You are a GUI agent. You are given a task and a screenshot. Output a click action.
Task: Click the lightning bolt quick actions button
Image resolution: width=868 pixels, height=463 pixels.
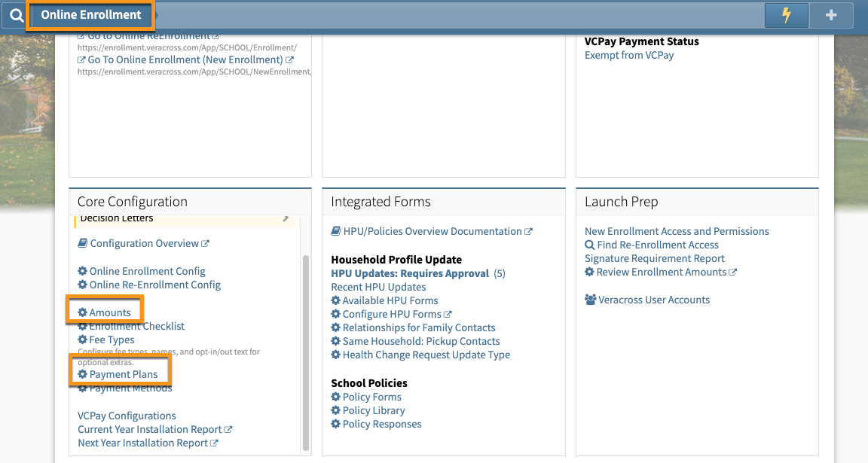786,15
